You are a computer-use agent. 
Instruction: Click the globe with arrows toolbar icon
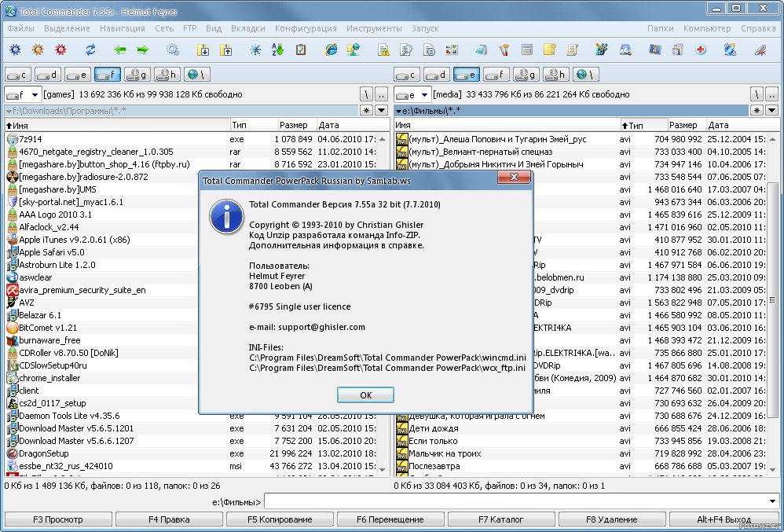click(x=730, y=50)
